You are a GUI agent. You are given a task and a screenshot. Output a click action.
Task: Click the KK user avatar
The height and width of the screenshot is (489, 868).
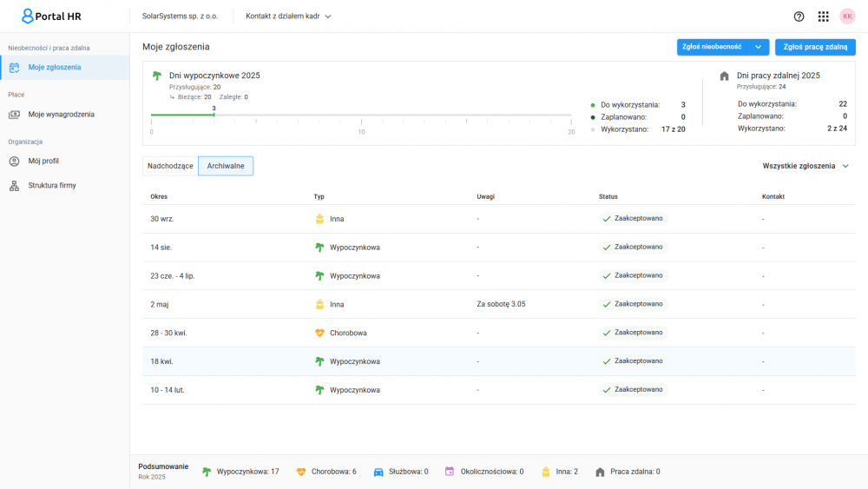[847, 17]
